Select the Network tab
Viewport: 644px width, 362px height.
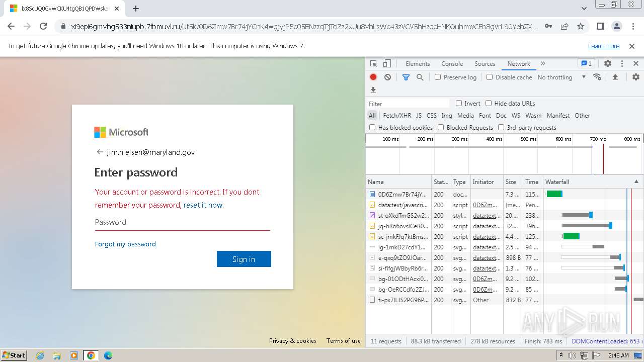pos(519,64)
